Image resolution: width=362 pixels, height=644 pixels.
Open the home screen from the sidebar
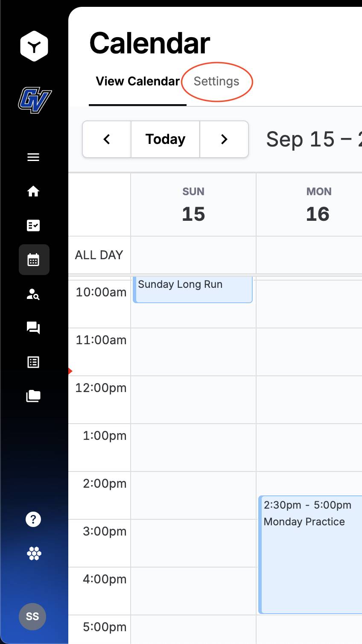click(34, 192)
